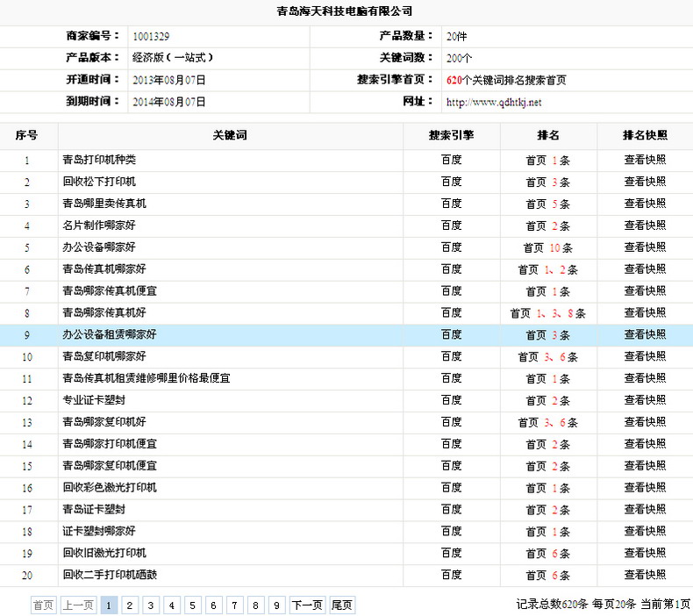Click the 排名快照 column header
Viewport: 693px width, 616px height.
pyautogui.click(x=645, y=135)
